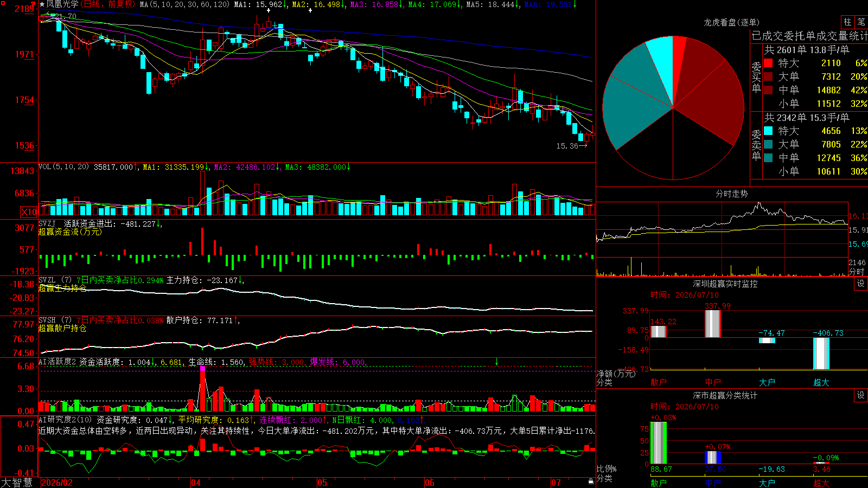
Task: Click the teal 中单 sell legend swatch
Action: [768, 158]
